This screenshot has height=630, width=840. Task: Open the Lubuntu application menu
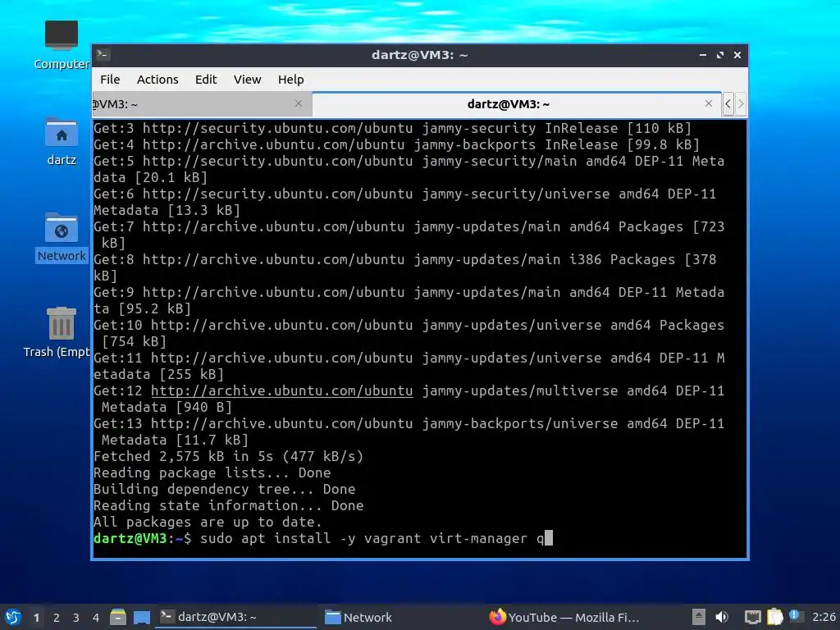13,617
